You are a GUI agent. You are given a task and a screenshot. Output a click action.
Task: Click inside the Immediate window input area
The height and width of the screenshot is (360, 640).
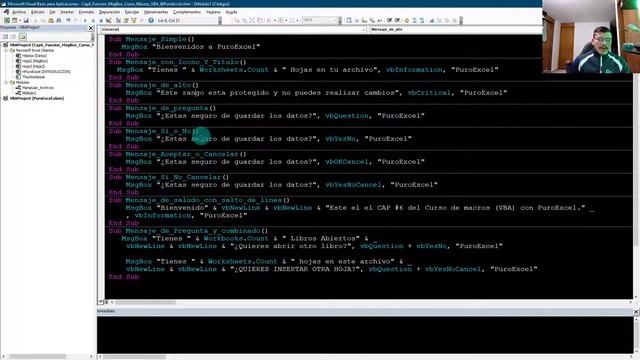click(365, 335)
